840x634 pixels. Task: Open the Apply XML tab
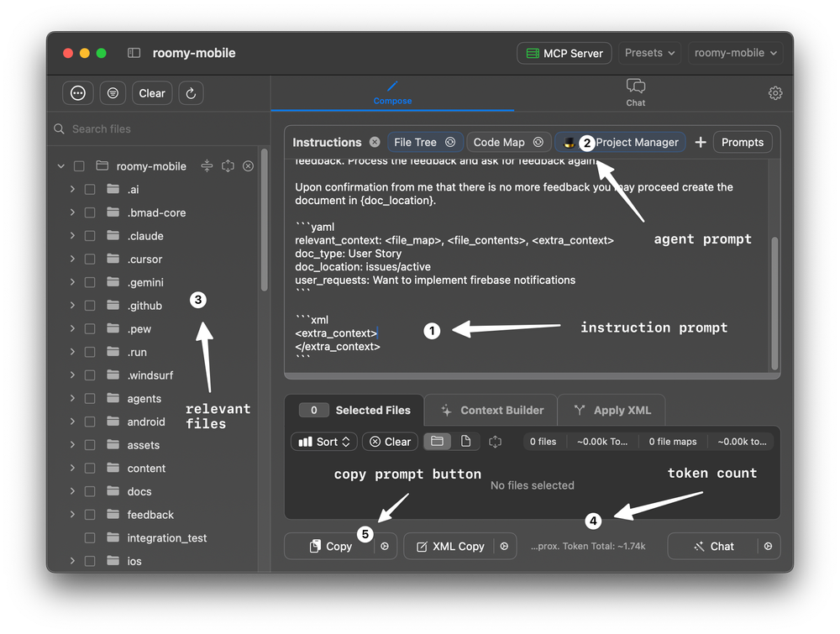[x=612, y=410]
